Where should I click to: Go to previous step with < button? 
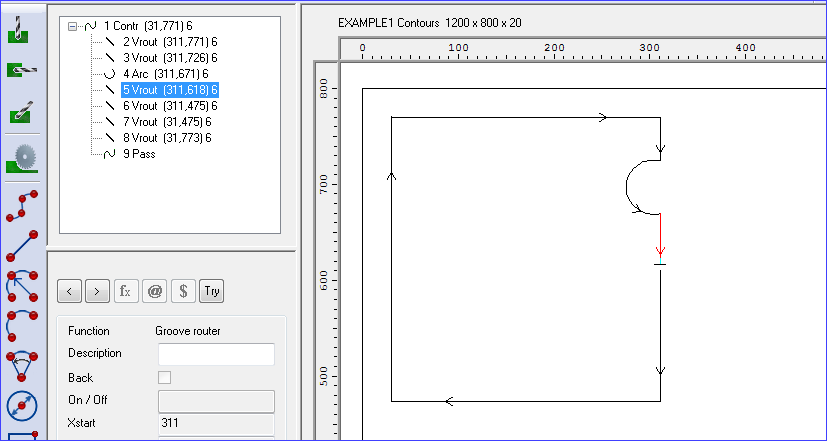70,291
